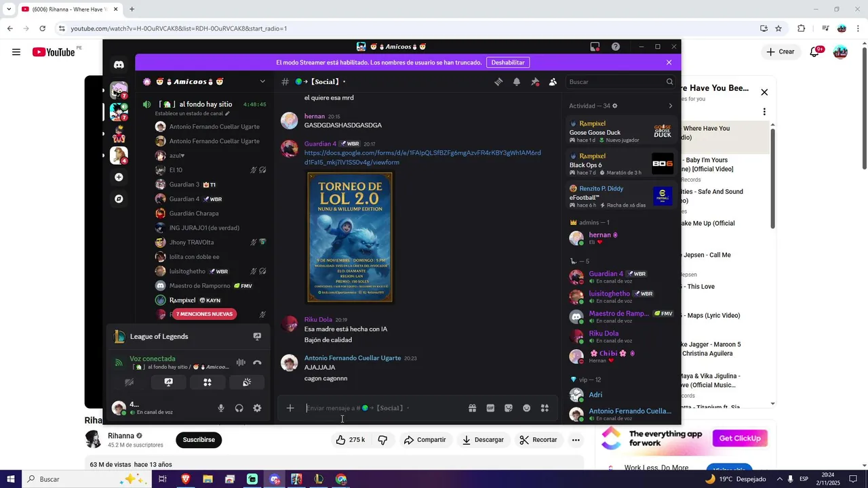This screenshot has width=868, height=488.
Task: Open the soundboard button in voice panel
Action: (247, 382)
